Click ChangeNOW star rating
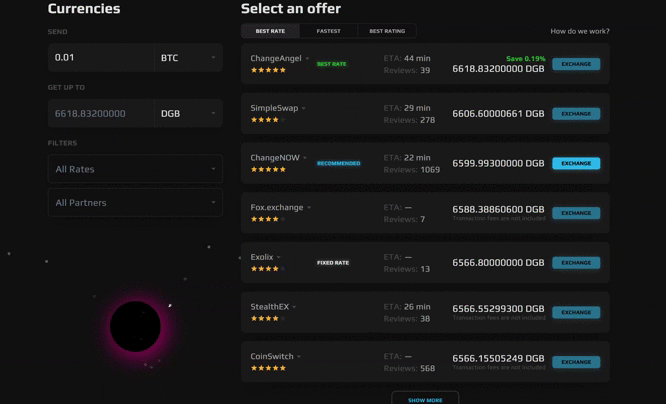Image resolution: width=666 pixels, height=404 pixels. tap(268, 170)
